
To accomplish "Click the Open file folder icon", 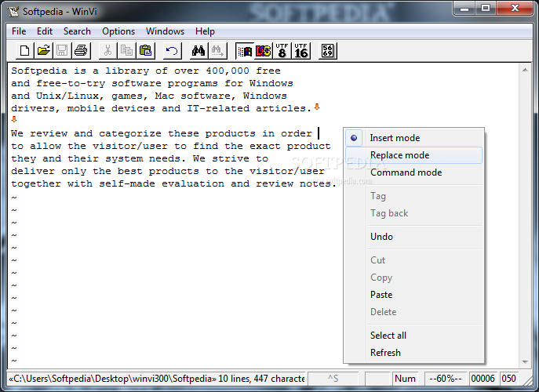I will coord(44,51).
